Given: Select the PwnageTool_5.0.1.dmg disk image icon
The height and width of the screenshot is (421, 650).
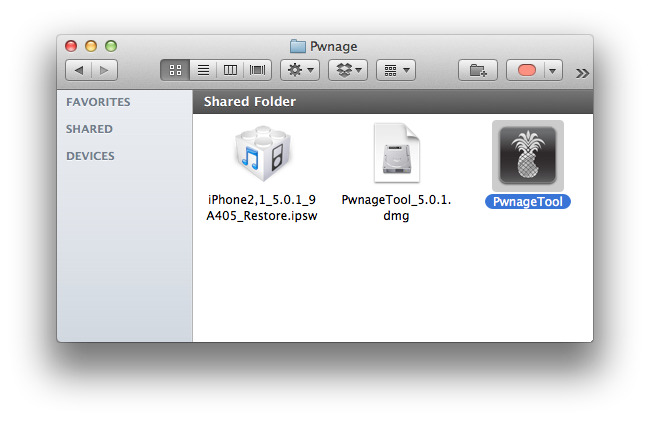Looking at the screenshot, I should coord(396,153).
